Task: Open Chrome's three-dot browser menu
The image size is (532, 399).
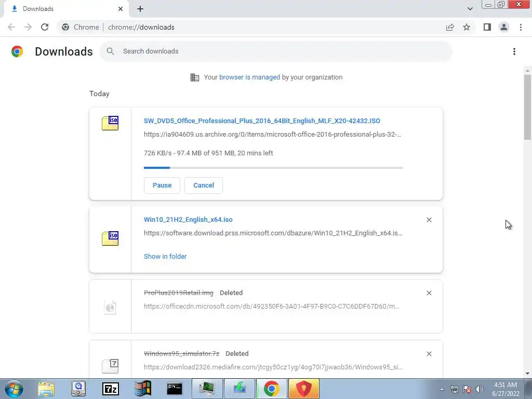Action: (x=521, y=27)
